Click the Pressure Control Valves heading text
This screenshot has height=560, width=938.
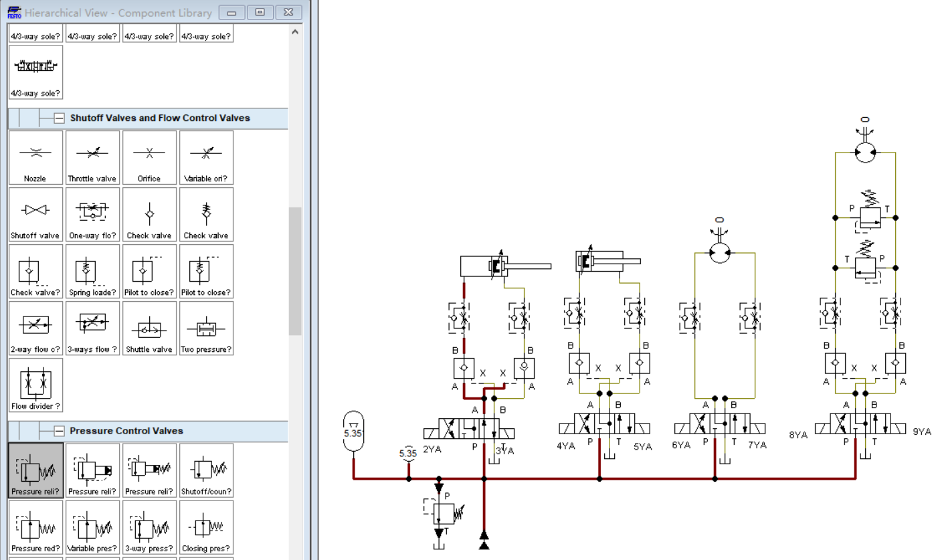tap(126, 431)
